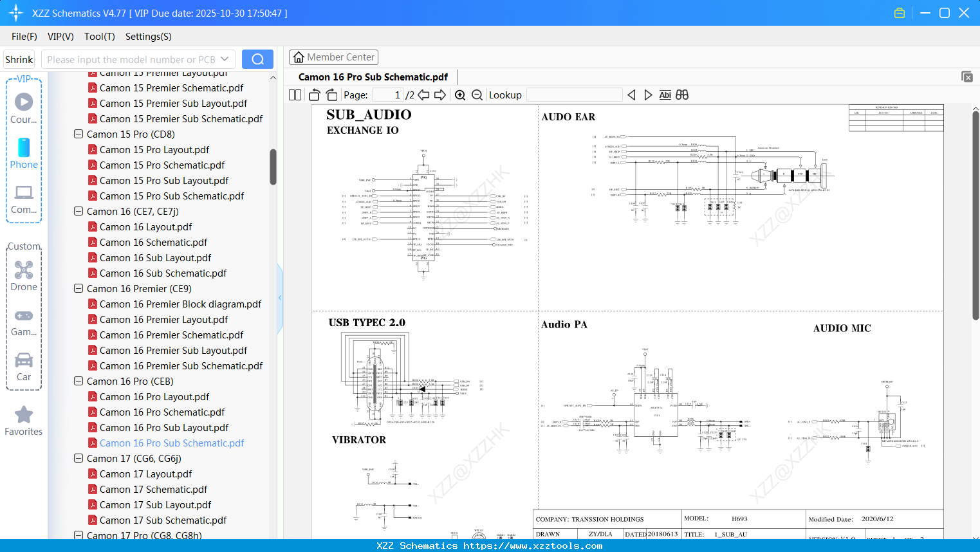
Task: Open the Favorites star panel
Action: [x=24, y=420]
